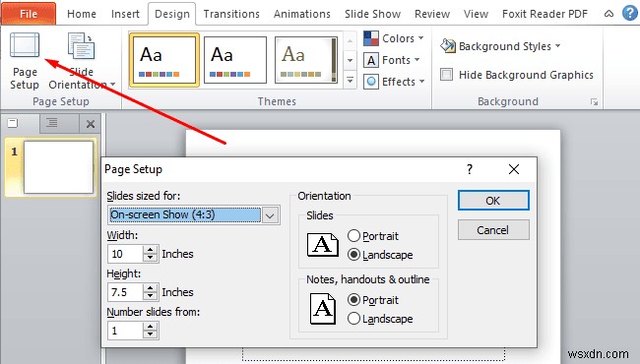The height and width of the screenshot is (364, 640).
Task: Switch to the Insert tab
Action: click(125, 14)
